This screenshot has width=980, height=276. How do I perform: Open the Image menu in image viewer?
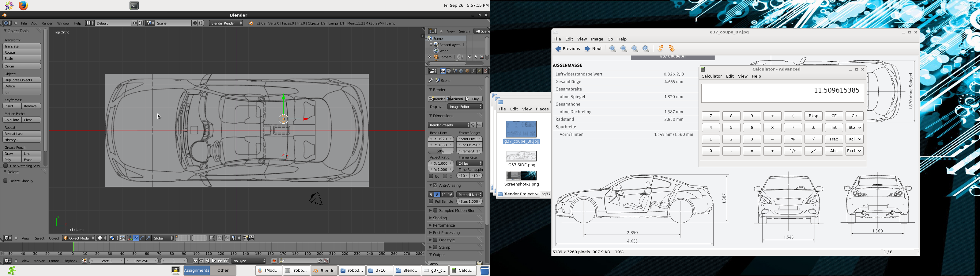[597, 40]
